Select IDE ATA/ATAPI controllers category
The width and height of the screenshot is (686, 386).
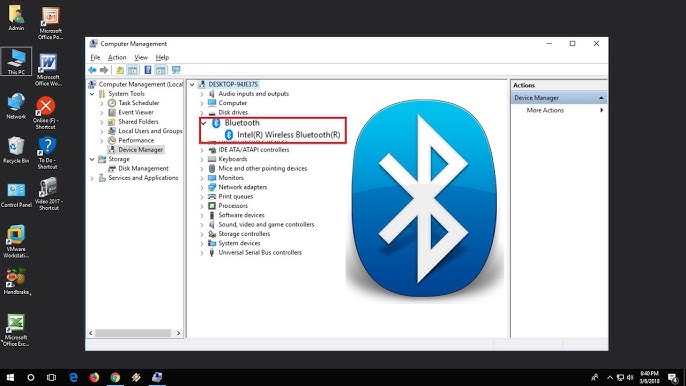point(254,150)
